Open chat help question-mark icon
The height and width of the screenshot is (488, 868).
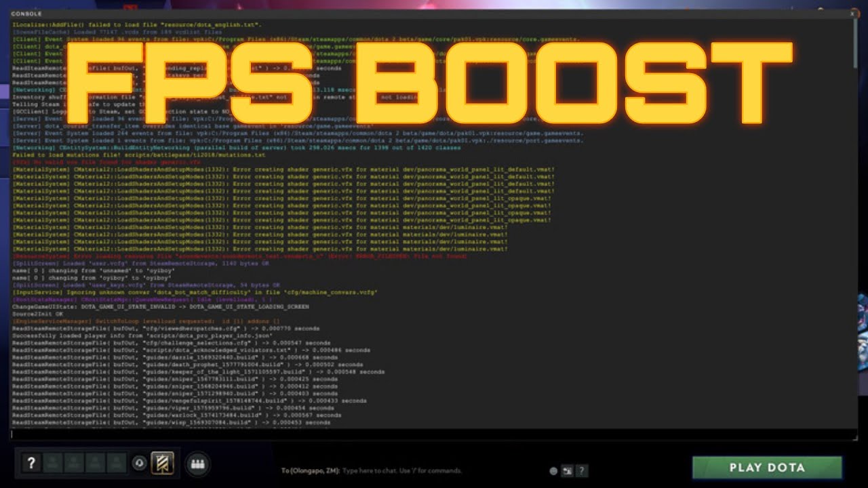pos(581,471)
